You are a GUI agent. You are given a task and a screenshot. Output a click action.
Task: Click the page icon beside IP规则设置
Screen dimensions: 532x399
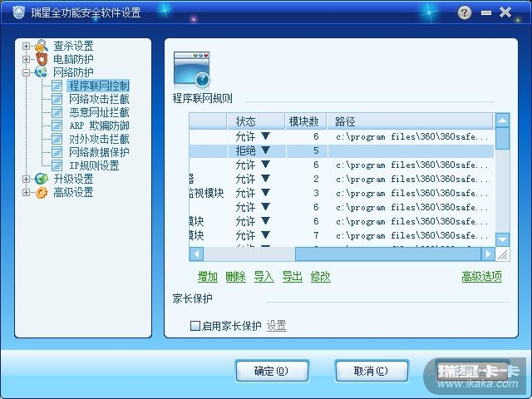[57, 165]
